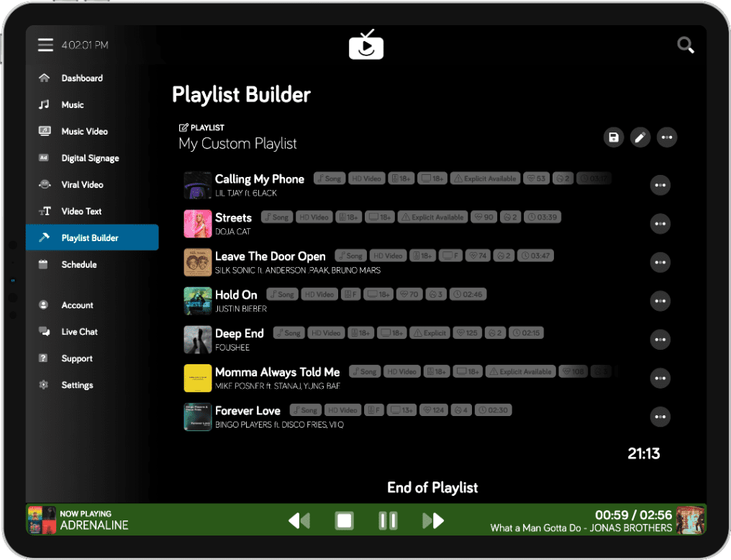Click the Digital Signage Ad icon

44,158
